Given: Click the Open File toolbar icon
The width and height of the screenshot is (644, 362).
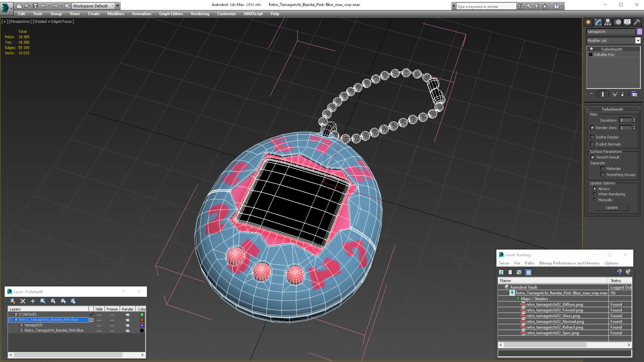Looking at the screenshot, I should [x=27, y=6].
